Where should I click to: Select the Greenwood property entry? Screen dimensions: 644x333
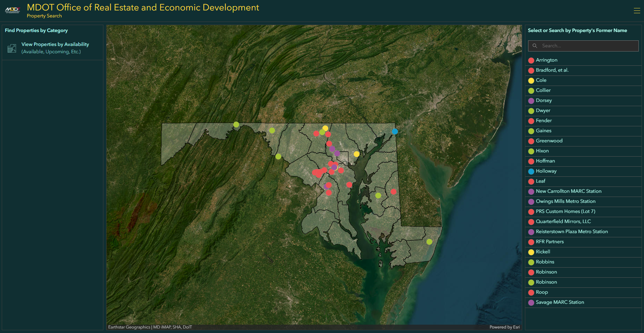(x=549, y=141)
